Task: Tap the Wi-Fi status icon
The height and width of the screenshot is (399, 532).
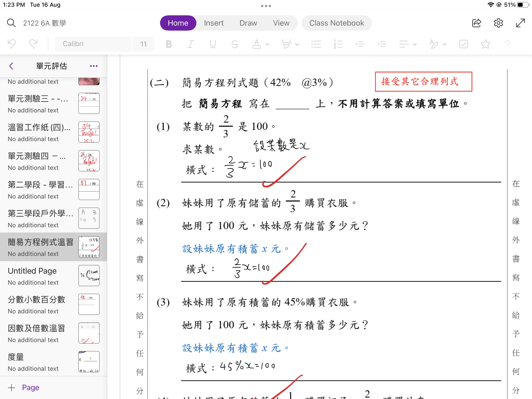Action: pos(490,5)
